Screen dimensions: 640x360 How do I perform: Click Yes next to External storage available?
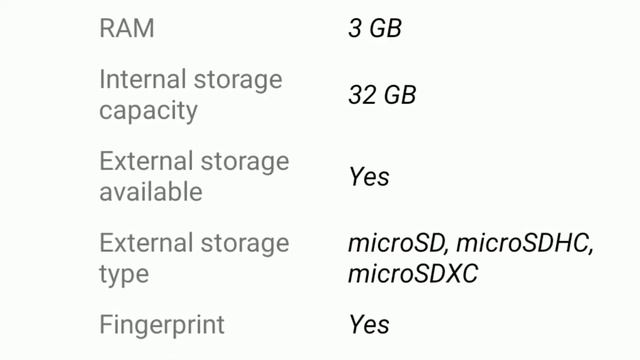click(x=369, y=177)
